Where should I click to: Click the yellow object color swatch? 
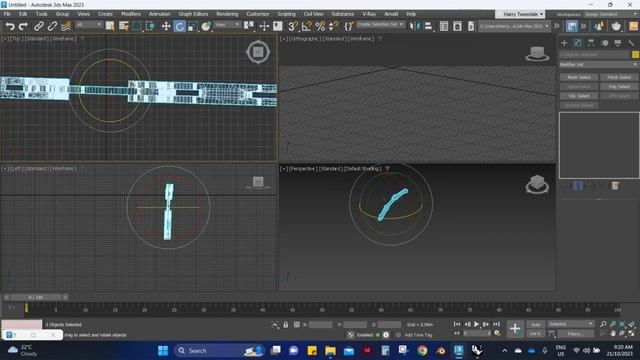click(635, 54)
